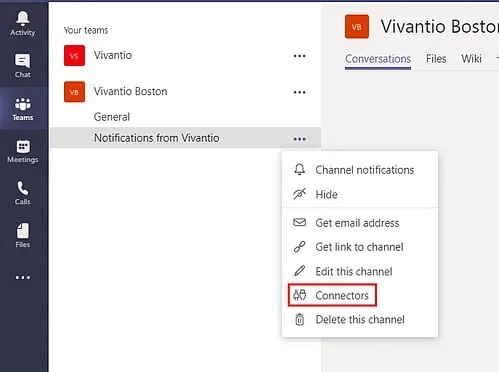Open more options for Vivantio team

(299, 56)
